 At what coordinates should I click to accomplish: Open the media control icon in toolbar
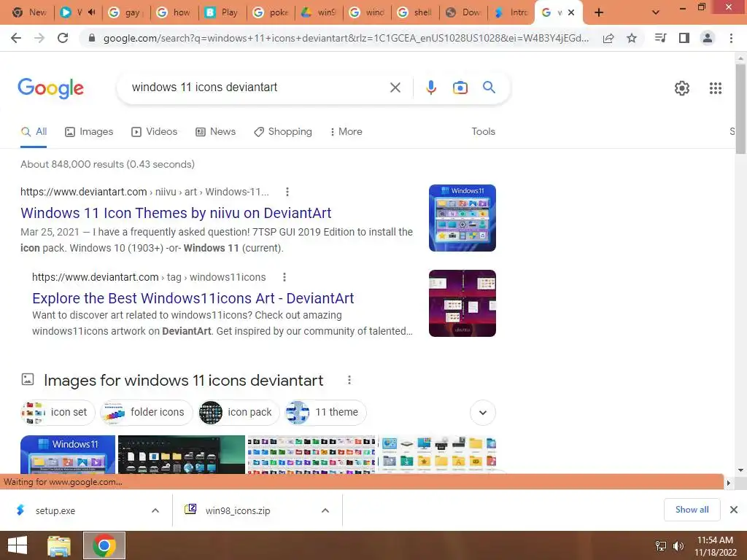(x=661, y=38)
